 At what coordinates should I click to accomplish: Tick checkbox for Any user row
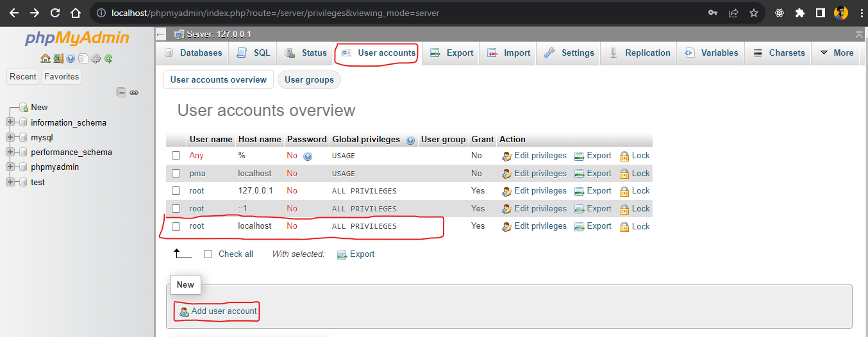click(176, 156)
